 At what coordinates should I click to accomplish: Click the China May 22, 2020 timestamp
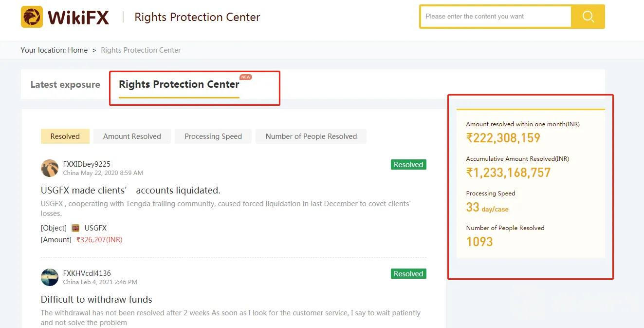click(x=103, y=173)
